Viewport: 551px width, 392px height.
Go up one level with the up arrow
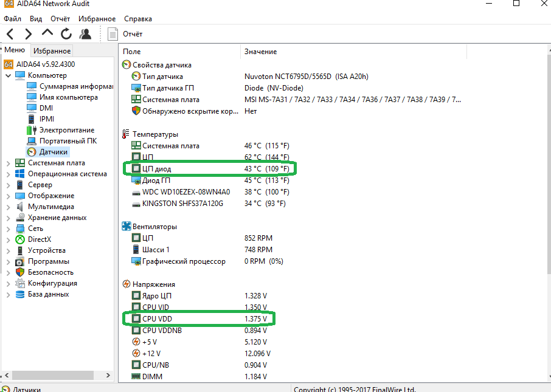[x=47, y=33]
